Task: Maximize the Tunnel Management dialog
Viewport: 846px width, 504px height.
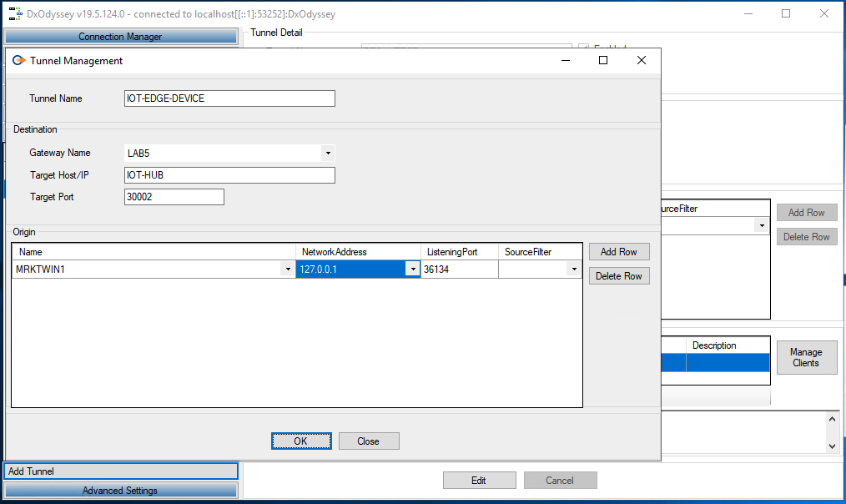Action: [x=603, y=60]
